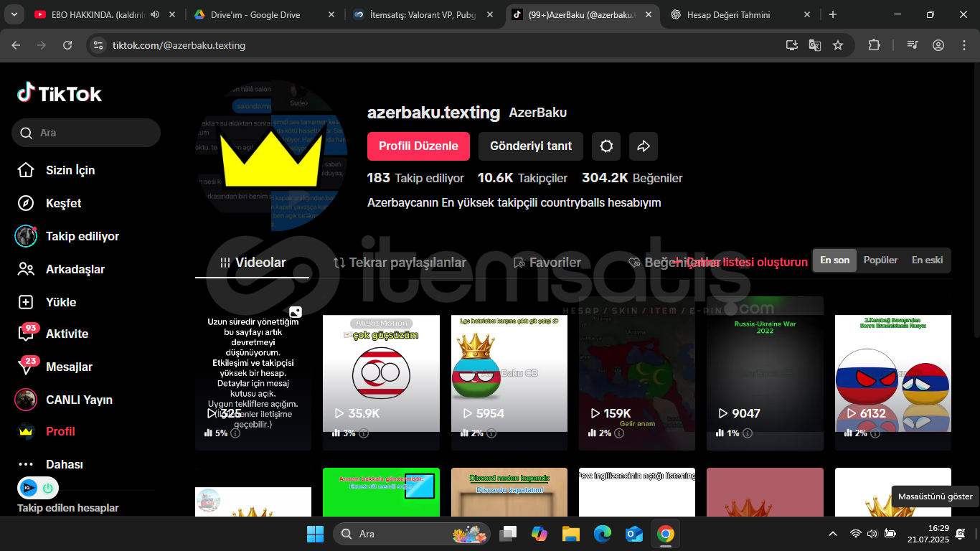980x551 pixels.
Task: Open media control icon in toolbar
Action: point(913,45)
